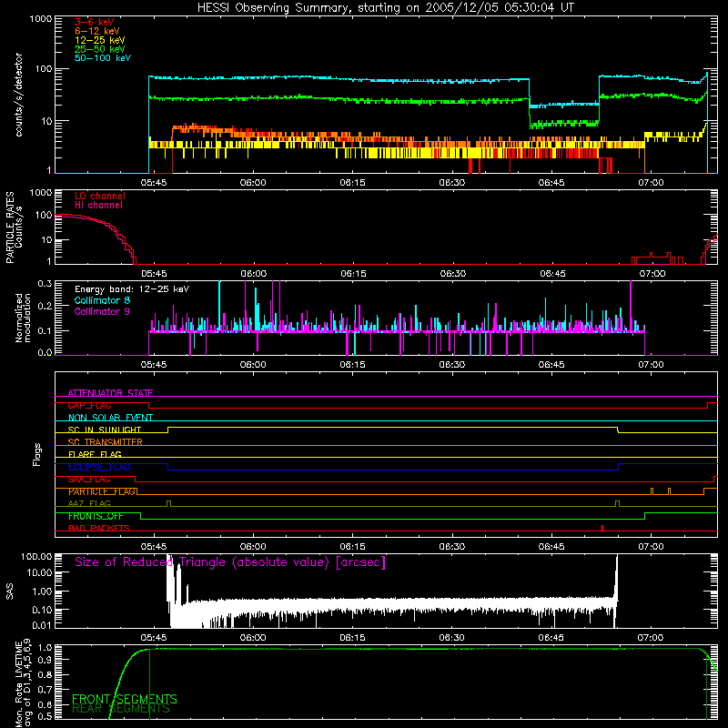Click the FRONTS_OFF flag label
The width and height of the screenshot is (728, 728).
[96, 516]
